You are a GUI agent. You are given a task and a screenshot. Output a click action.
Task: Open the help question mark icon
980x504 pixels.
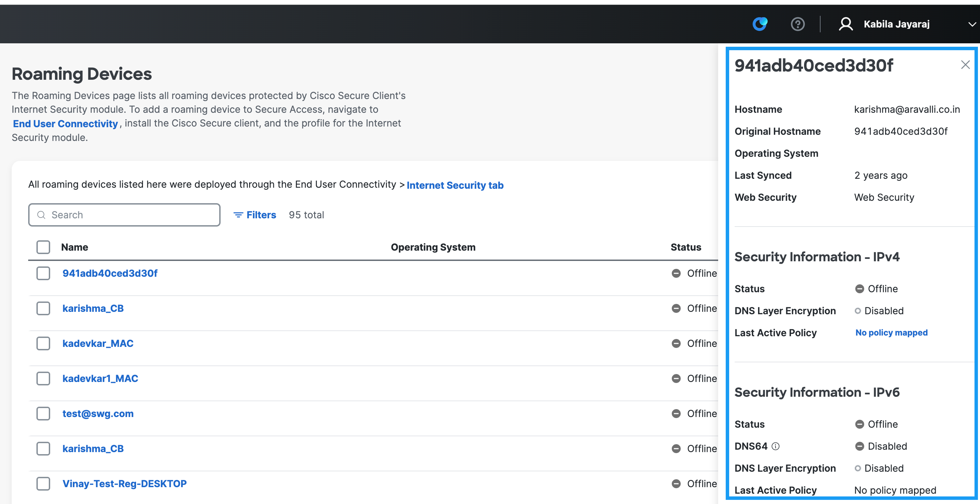click(x=798, y=24)
